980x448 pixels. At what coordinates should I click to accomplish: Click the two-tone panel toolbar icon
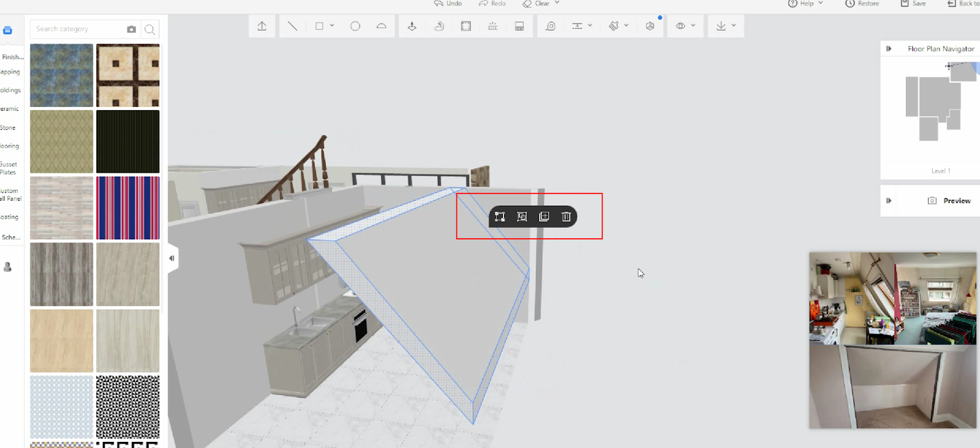(x=519, y=26)
